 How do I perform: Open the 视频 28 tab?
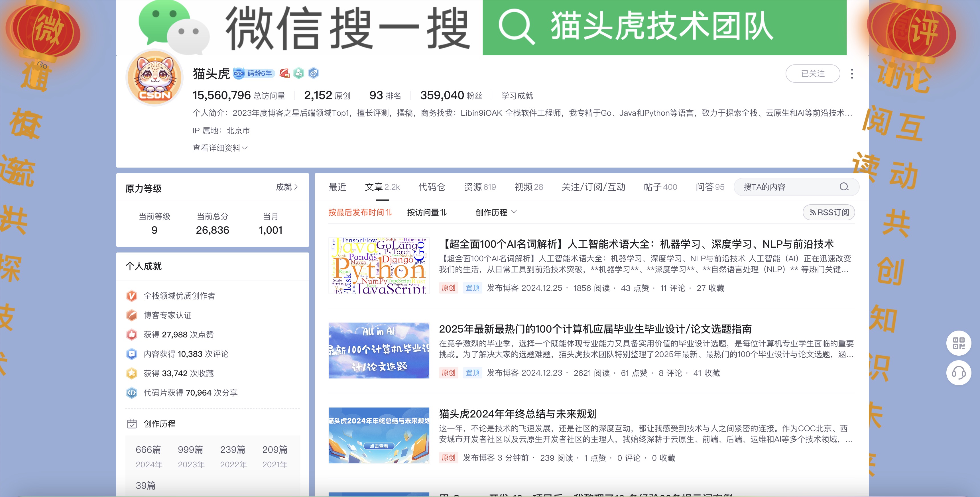pos(529,187)
